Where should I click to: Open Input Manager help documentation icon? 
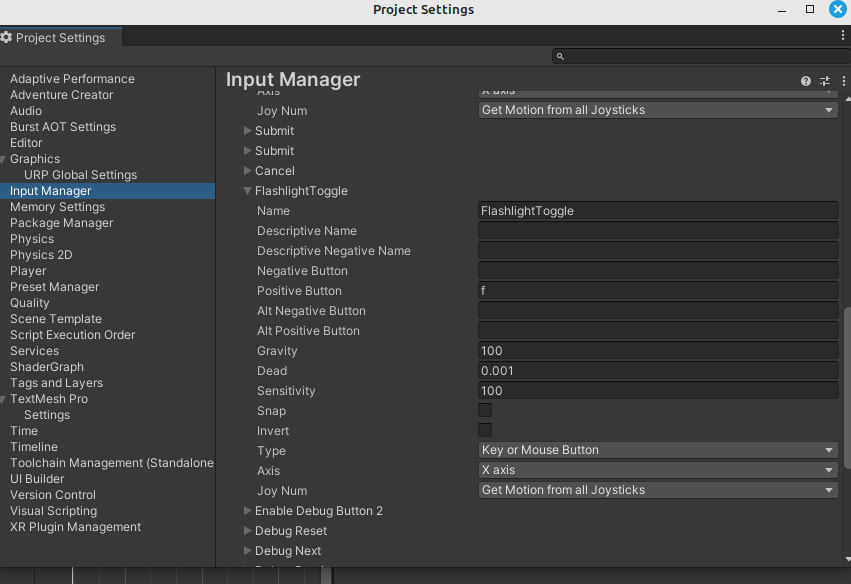click(x=805, y=81)
